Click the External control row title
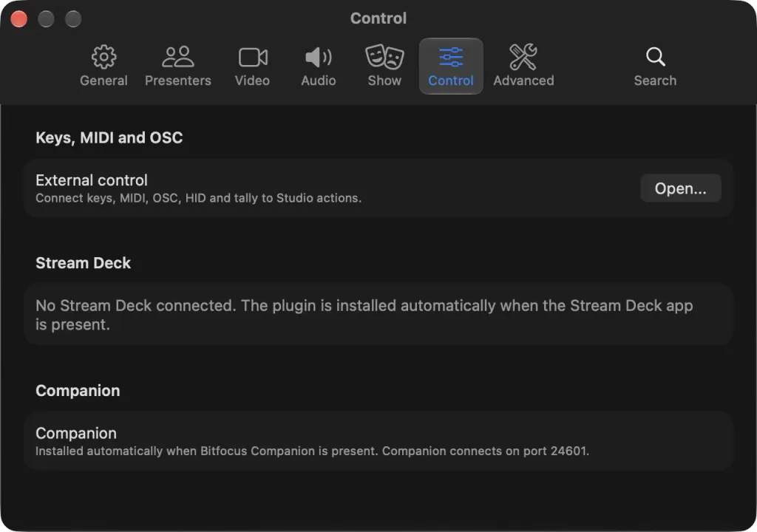The width and height of the screenshot is (757, 532). (92, 180)
